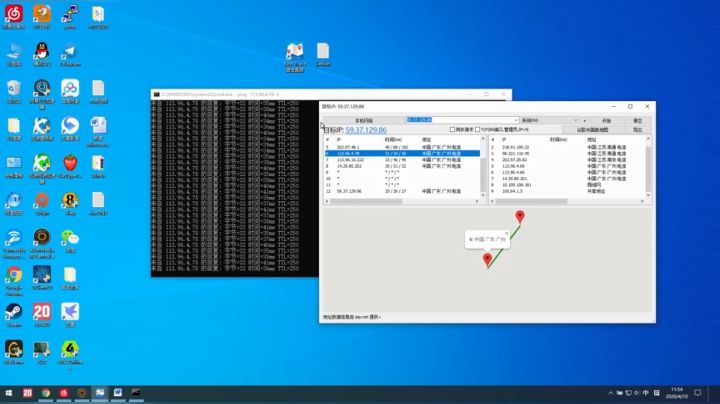Click the lower red map pin marker
The image size is (720, 404).
click(487, 260)
